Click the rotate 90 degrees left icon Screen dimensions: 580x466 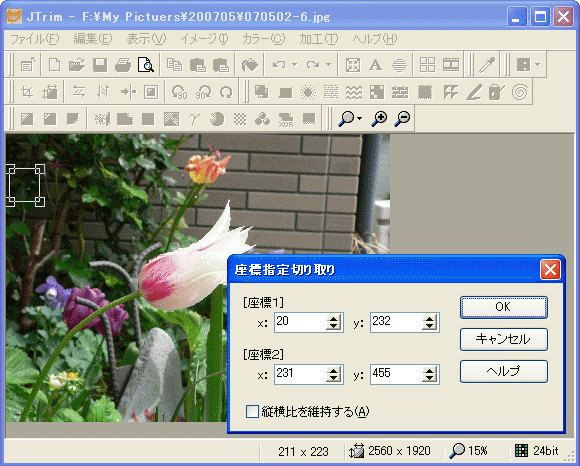click(x=180, y=92)
